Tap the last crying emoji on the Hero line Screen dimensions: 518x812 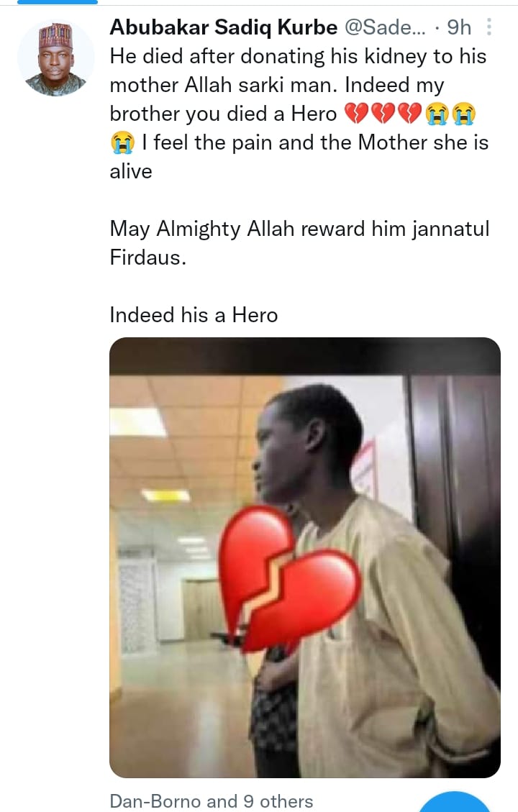coord(463,114)
